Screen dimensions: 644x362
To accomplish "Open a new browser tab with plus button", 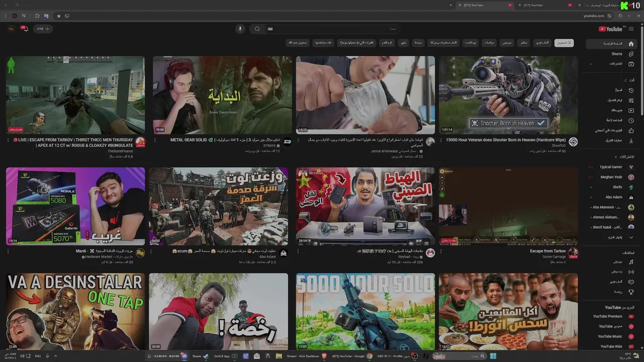I will point(450,5).
